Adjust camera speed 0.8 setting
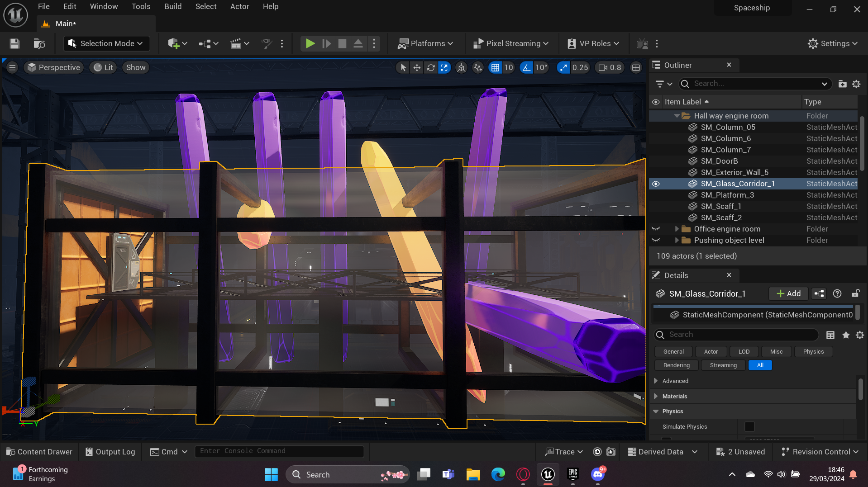Screen dimensions: 868x487 point(610,67)
